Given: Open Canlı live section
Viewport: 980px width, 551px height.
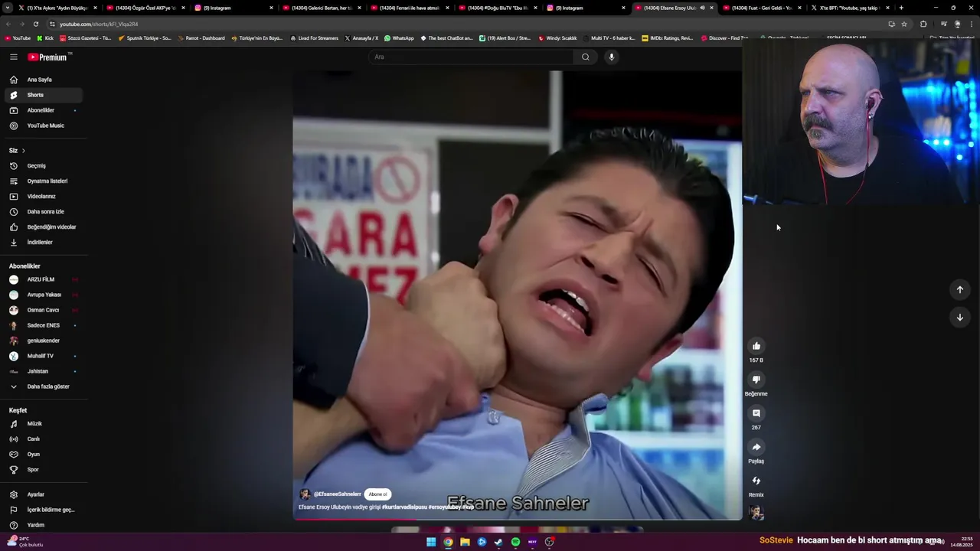Looking at the screenshot, I should [x=42, y=439].
